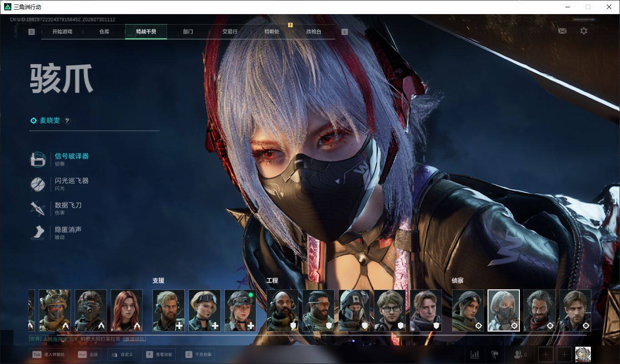This screenshot has width=620, height=364.
Task: Click the CN UID text at top
Action: 62,20
